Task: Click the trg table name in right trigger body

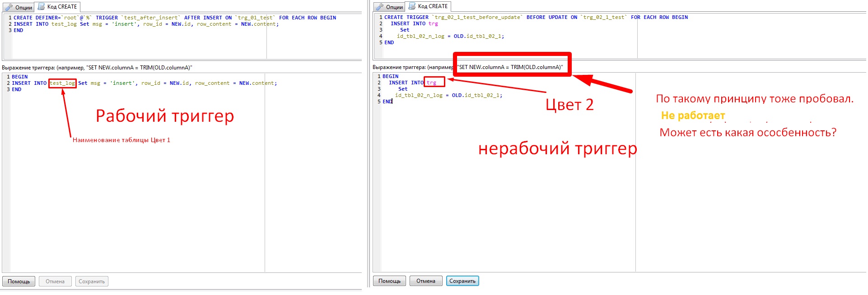Action: (x=432, y=83)
